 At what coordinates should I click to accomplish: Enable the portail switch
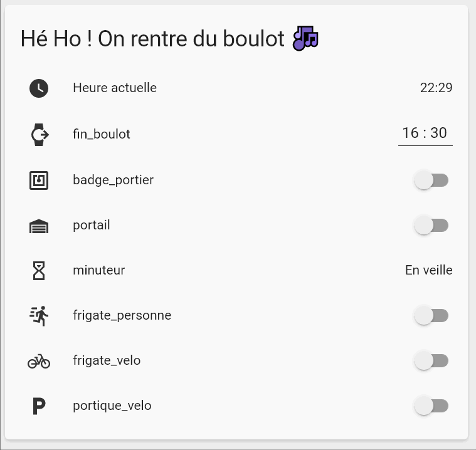(x=431, y=226)
